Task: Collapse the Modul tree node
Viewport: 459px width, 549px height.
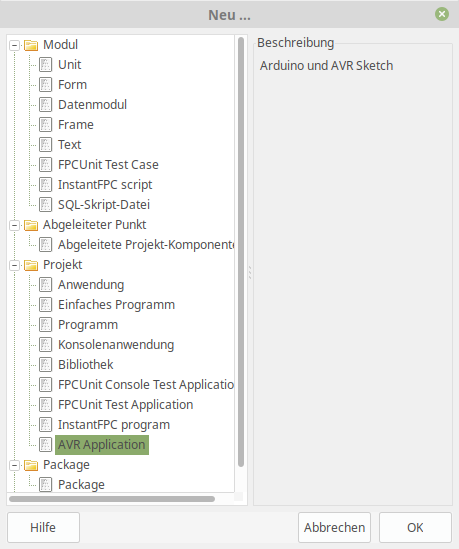Action: pyautogui.click(x=15, y=45)
